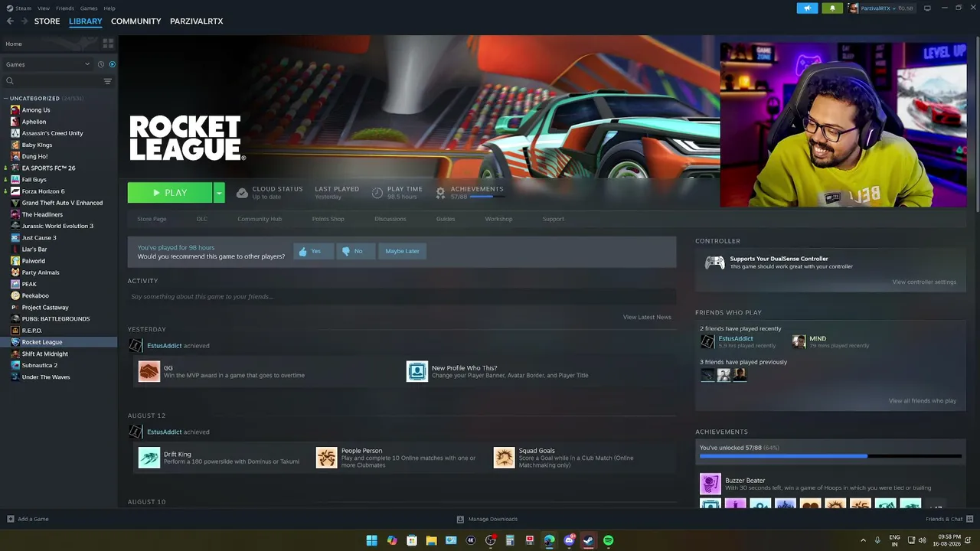
Task: Click the Buzzer Beater achievement icon
Action: [710, 484]
